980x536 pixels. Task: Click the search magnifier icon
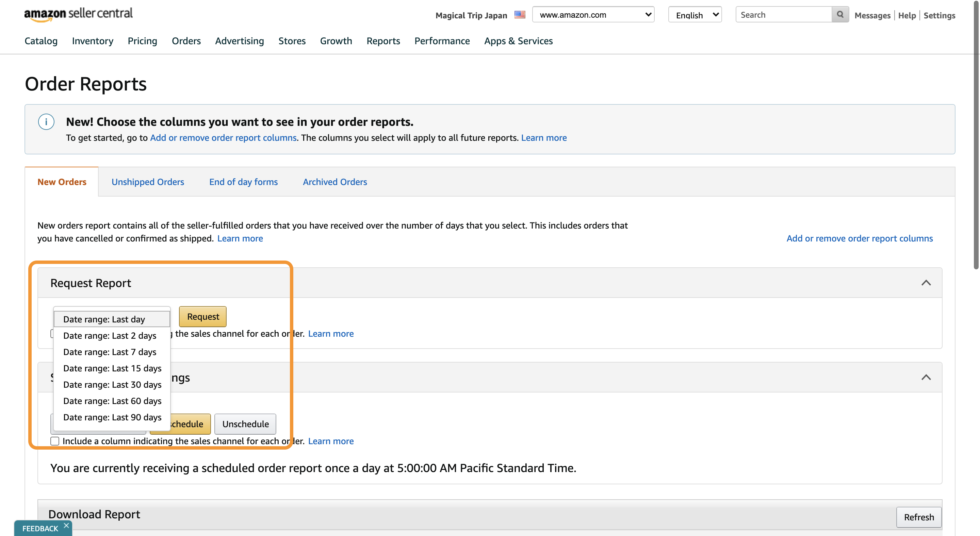point(840,15)
